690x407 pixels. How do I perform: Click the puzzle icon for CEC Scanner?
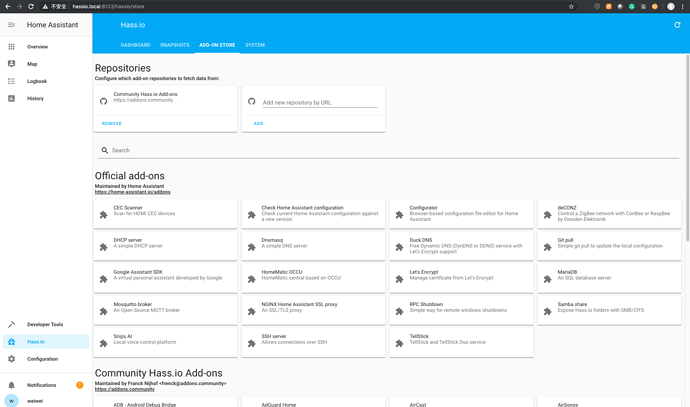pyautogui.click(x=103, y=215)
